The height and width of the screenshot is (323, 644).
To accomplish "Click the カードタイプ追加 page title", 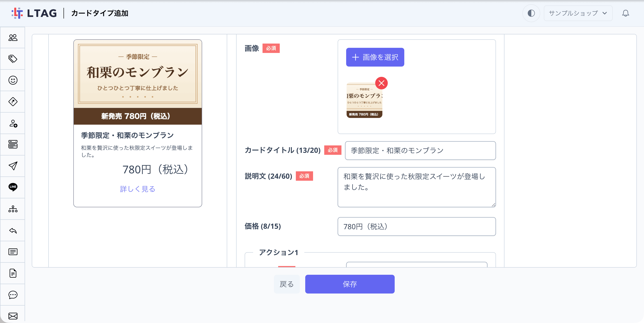I will (x=100, y=13).
